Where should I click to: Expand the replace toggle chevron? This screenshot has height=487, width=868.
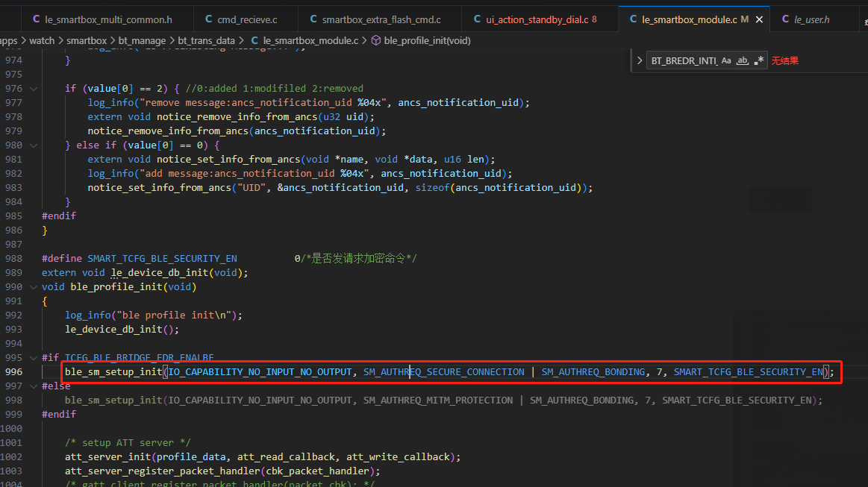click(x=640, y=61)
